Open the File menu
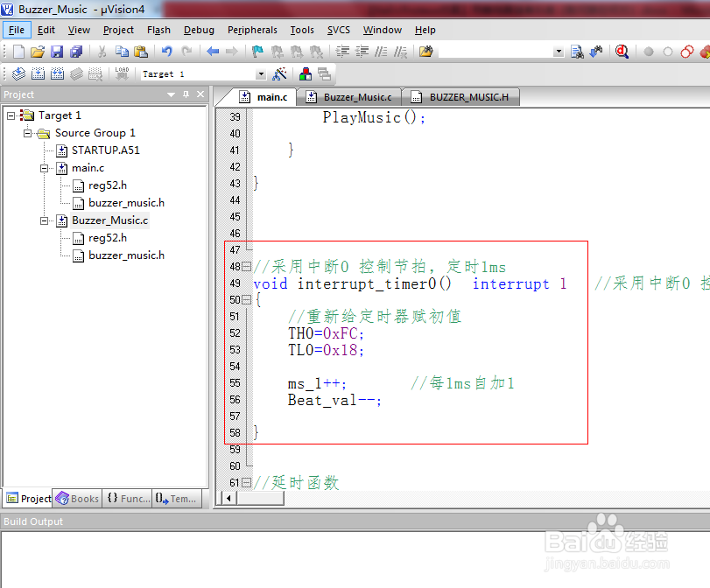 coord(17,30)
